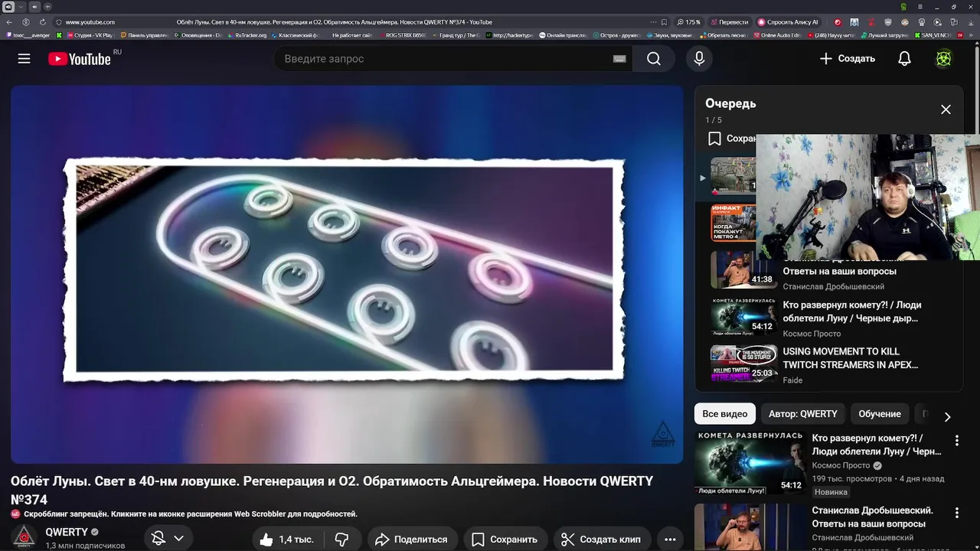The width and height of the screenshot is (980, 551).
Task: Bookmark the page in the address bar
Action: pyautogui.click(x=664, y=22)
